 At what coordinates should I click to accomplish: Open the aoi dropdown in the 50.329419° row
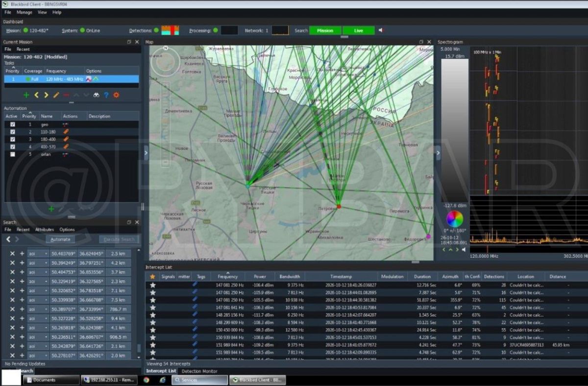click(x=38, y=282)
